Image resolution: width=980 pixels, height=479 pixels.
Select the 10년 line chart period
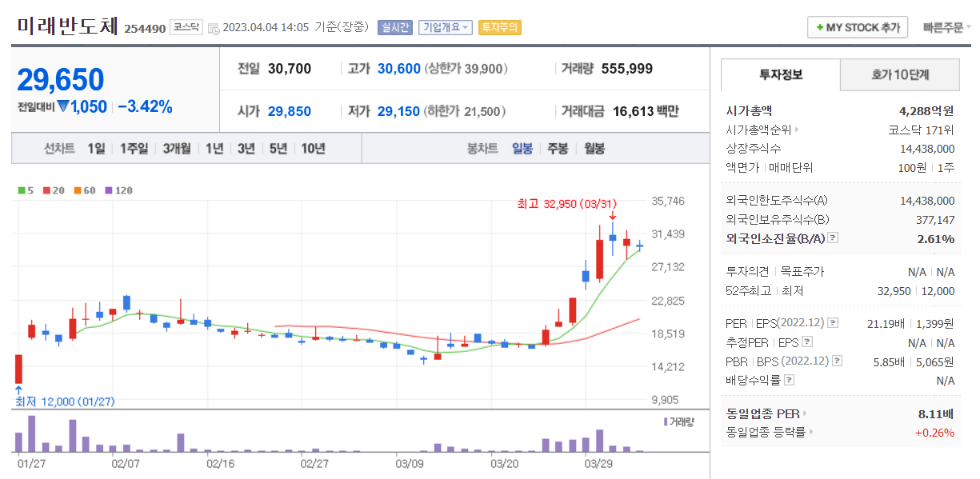pos(313,148)
